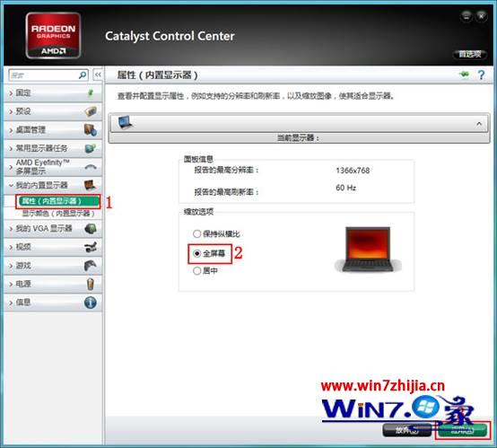Open 显示颜色 (内置显示器) page
This screenshot has width=497, height=448.
[x=58, y=213]
